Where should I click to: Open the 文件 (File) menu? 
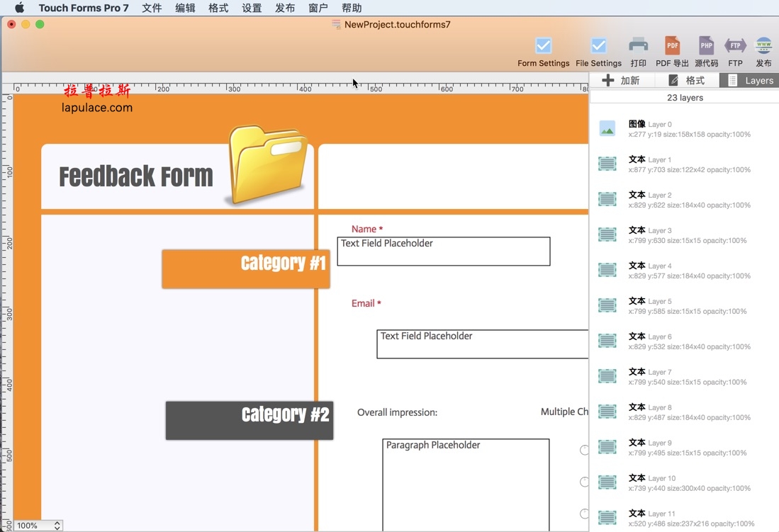pyautogui.click(x=152, y=8)
